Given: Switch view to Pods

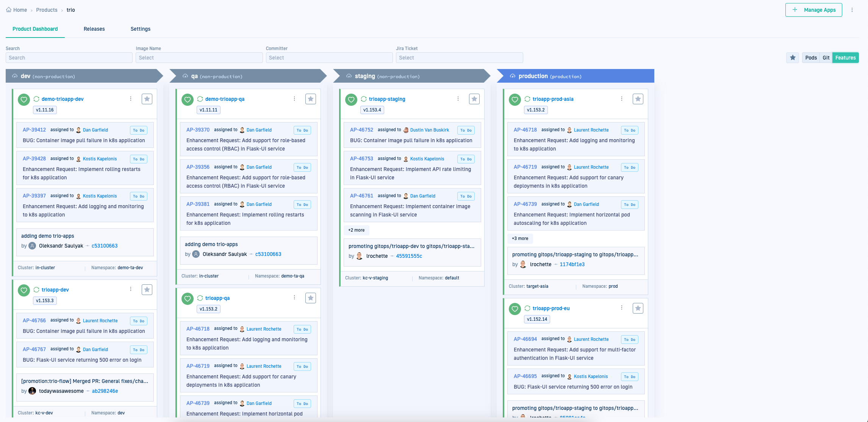Looking at the screenshot, I should click(x=811, y=58).
